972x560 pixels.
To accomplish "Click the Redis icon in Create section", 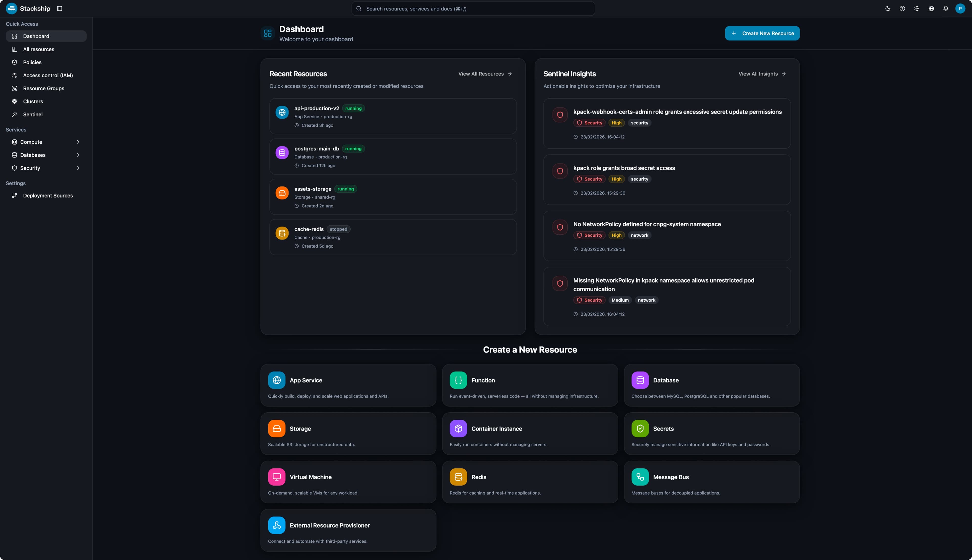I will (458, 477).
